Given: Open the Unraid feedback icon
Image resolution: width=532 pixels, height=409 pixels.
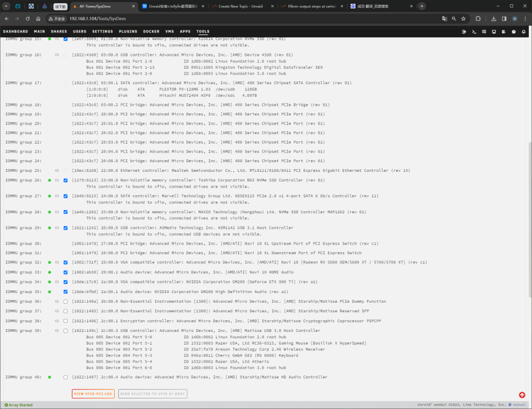Looking at the screenshot, I should (484, 31).
